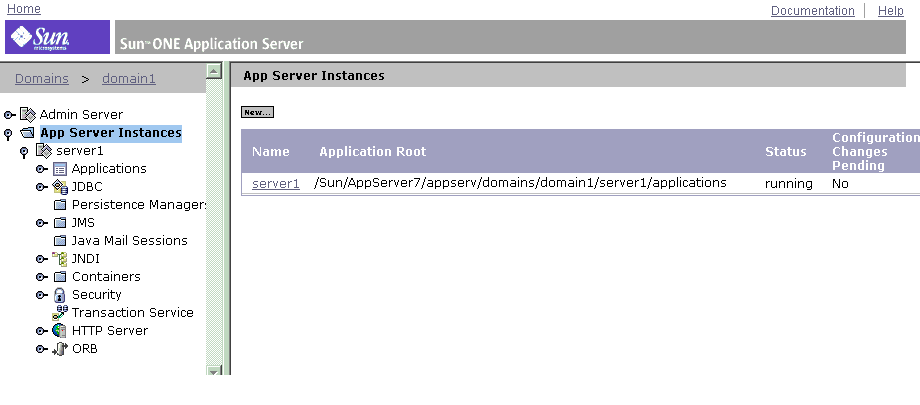The image size is (920, 405).
Task: Click the JMS folder icon
Action: pyautogui.click(x=60, y=223)
